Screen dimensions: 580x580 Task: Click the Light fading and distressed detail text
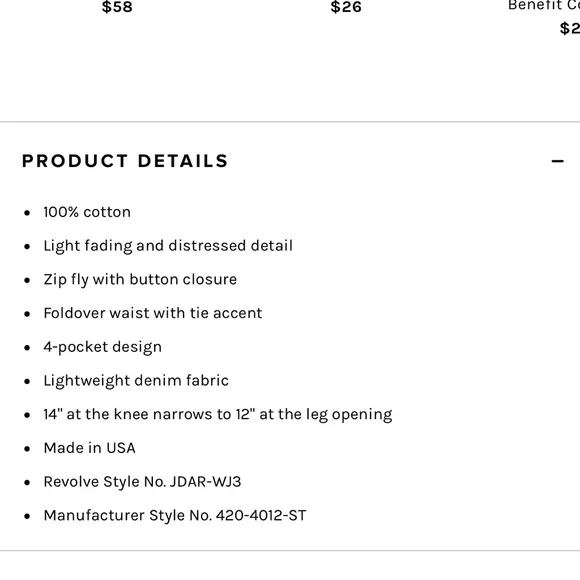[168, 246]
